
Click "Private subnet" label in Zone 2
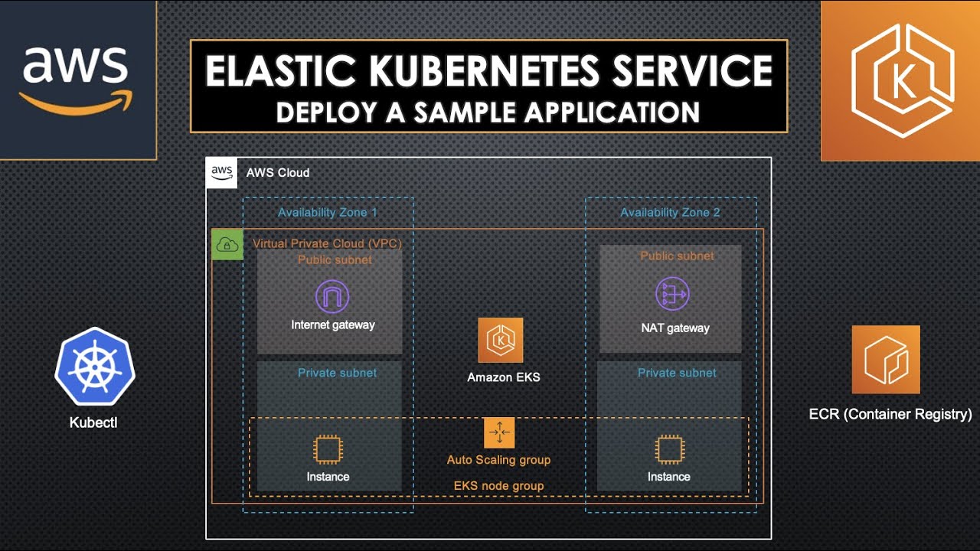coord(678,373)
